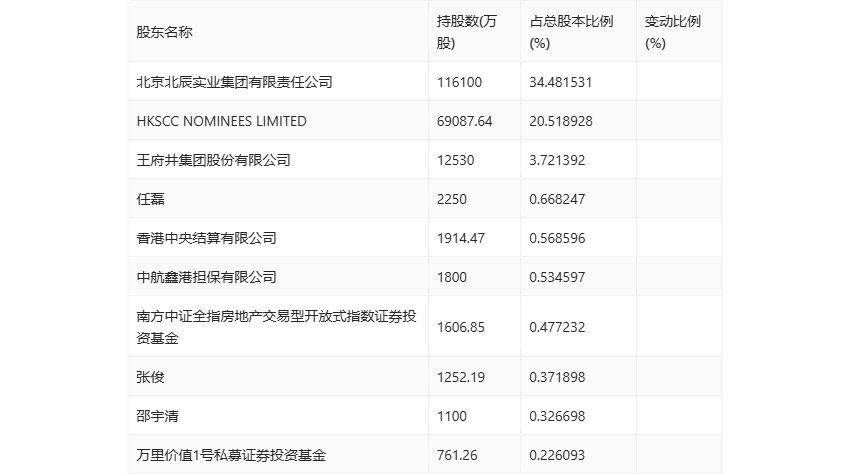Screen dimensions: 850x474
Task: Click percentage value 3.721392
Action: pyautogui.click(x=557, y=161)
